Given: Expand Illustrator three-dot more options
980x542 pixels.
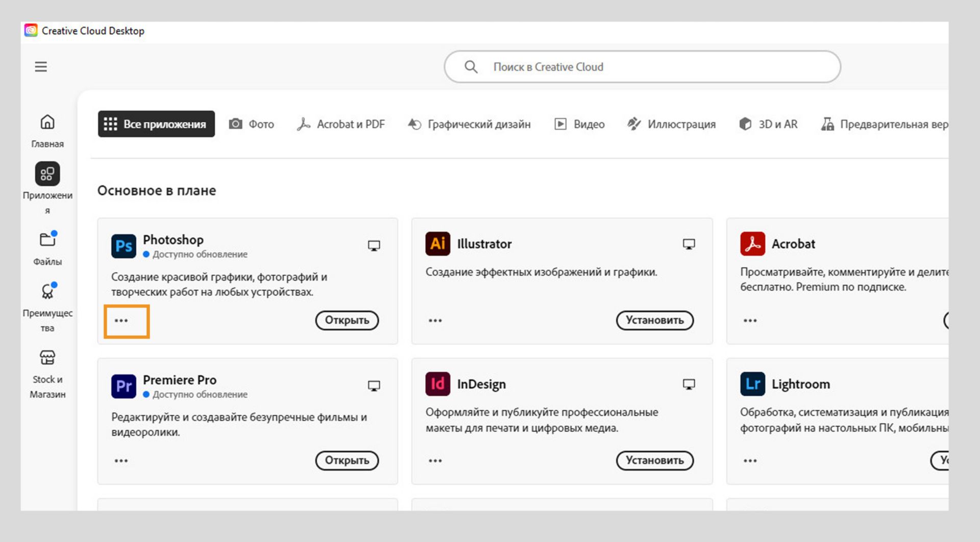Looking at the screenshot, I should pyautogui.click(x=435, y=321).
